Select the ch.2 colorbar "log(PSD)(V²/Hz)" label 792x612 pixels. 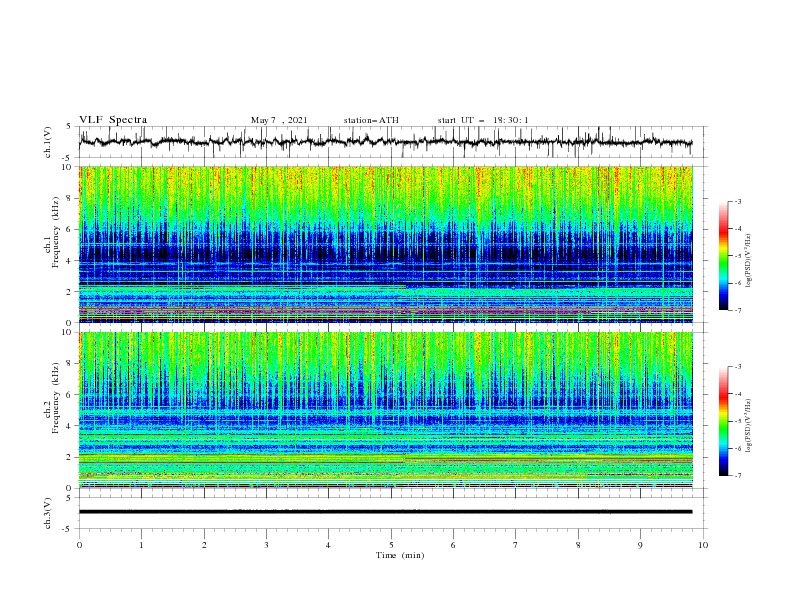tap(748, 425)
